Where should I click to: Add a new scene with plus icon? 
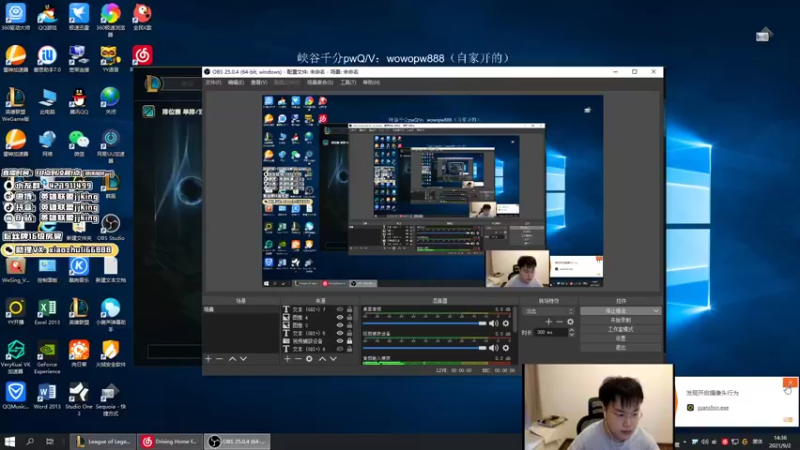[x=208, y=359]
